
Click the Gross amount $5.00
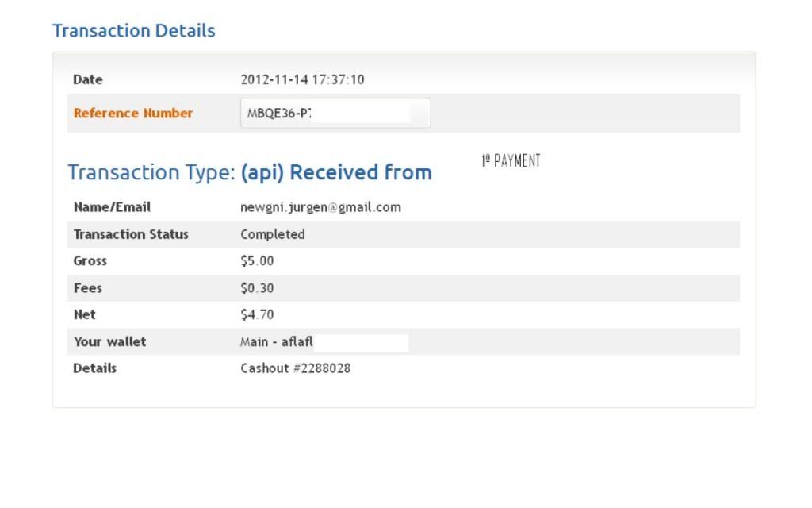[x=257, y=261]
